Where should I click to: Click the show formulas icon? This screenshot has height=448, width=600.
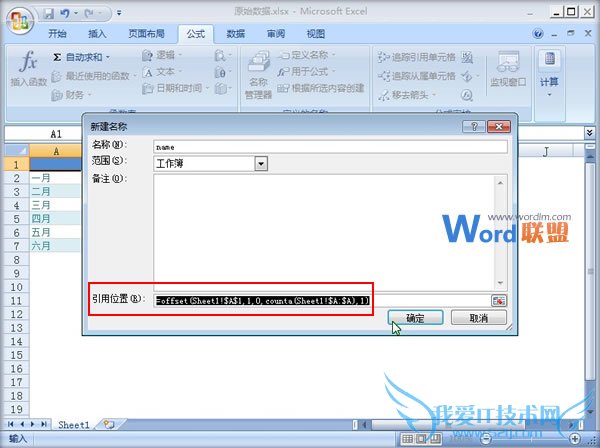coord(467,58)
